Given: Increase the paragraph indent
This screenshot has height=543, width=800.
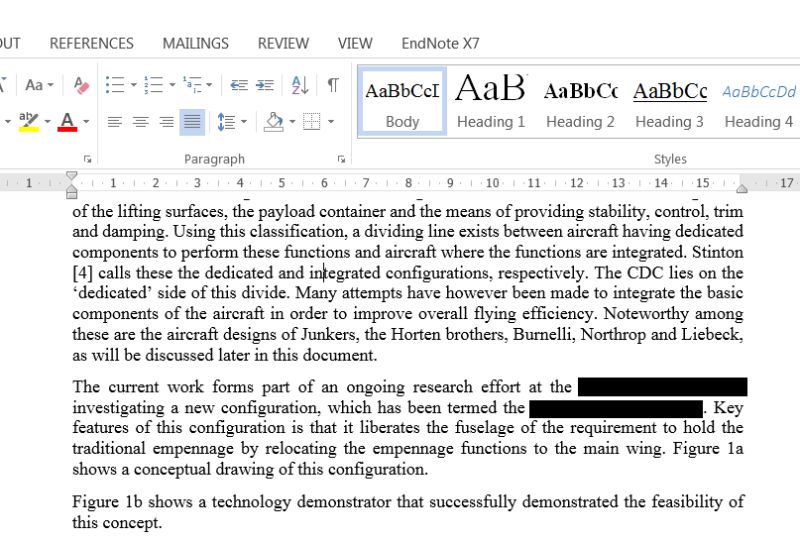Looking at the screenshot, I should point(265,85).
